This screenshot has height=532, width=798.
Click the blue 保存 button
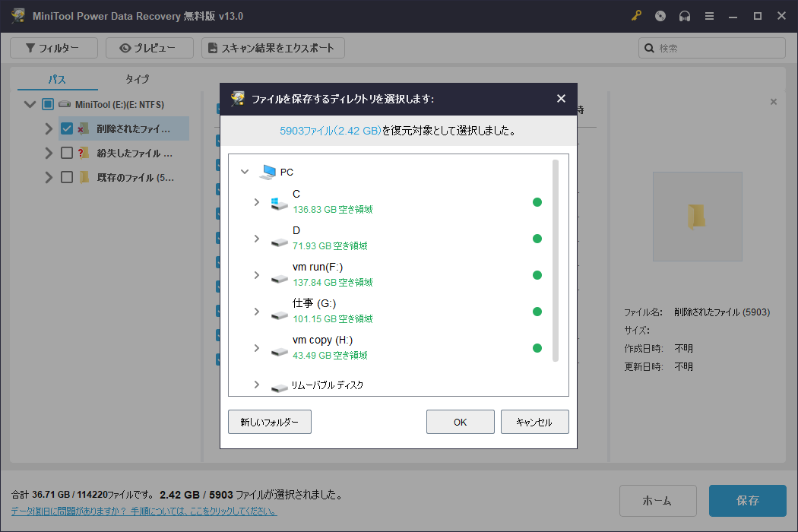pos(748,500)
